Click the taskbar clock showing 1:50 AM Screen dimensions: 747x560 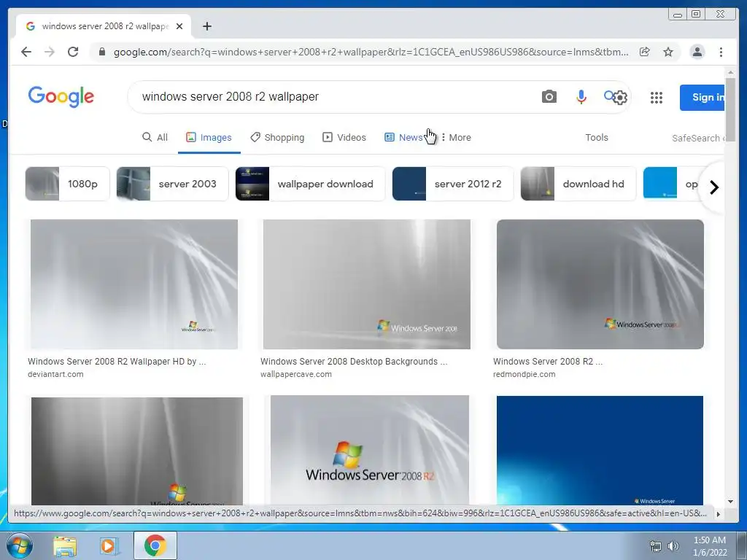pyautogui.click(x=710, y=546)
